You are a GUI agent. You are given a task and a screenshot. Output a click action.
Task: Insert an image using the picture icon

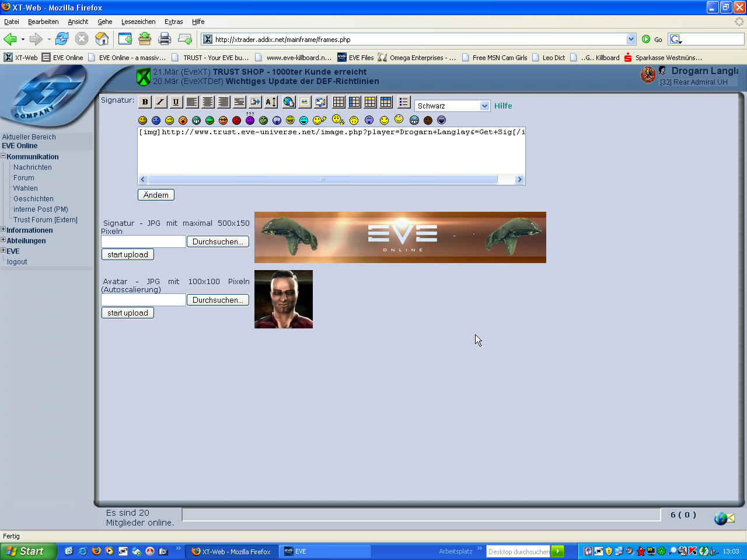(305, 102)
